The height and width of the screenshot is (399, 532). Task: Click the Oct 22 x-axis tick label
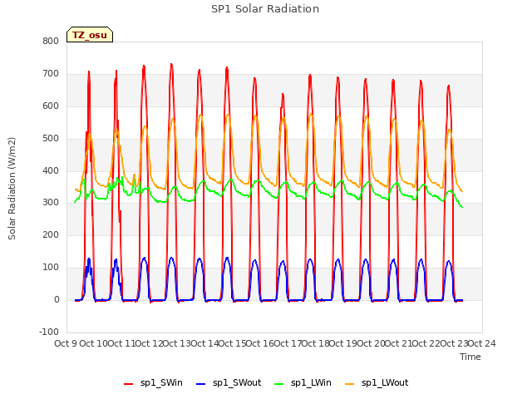tap(426, 343)
